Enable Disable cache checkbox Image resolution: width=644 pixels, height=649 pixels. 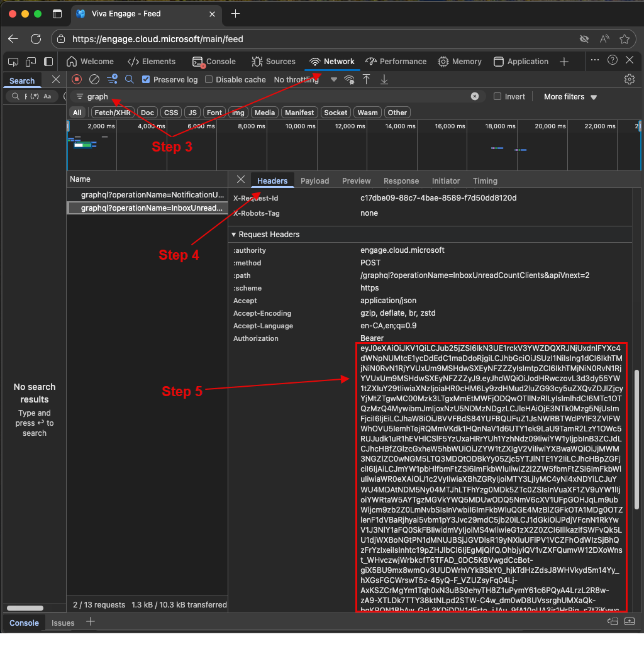coord(209,79)
